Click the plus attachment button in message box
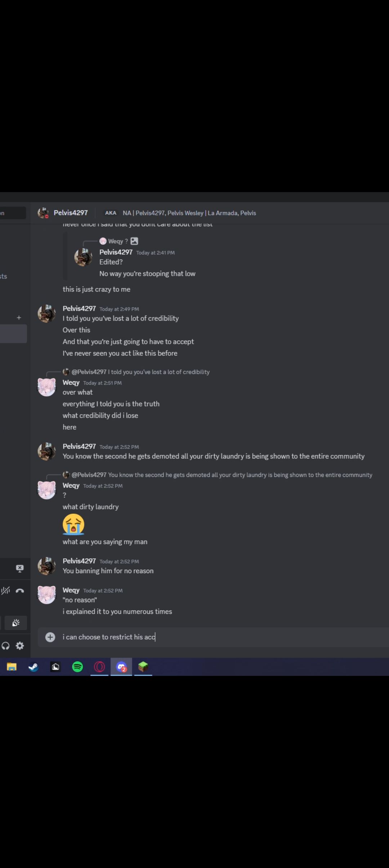389x868 pixels. pos(50,637)
